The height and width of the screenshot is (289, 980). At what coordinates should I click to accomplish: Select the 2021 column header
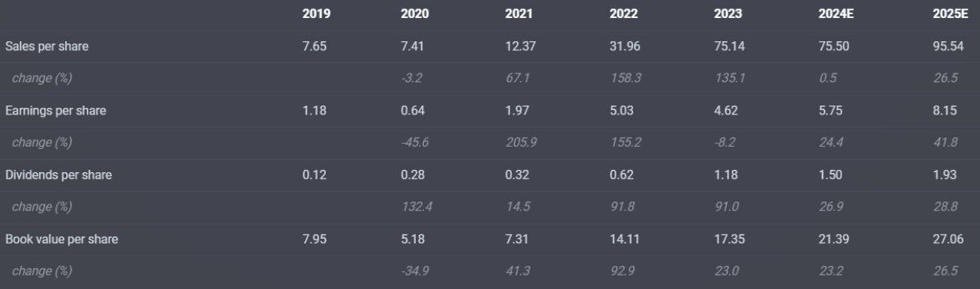tap(518, 14)
